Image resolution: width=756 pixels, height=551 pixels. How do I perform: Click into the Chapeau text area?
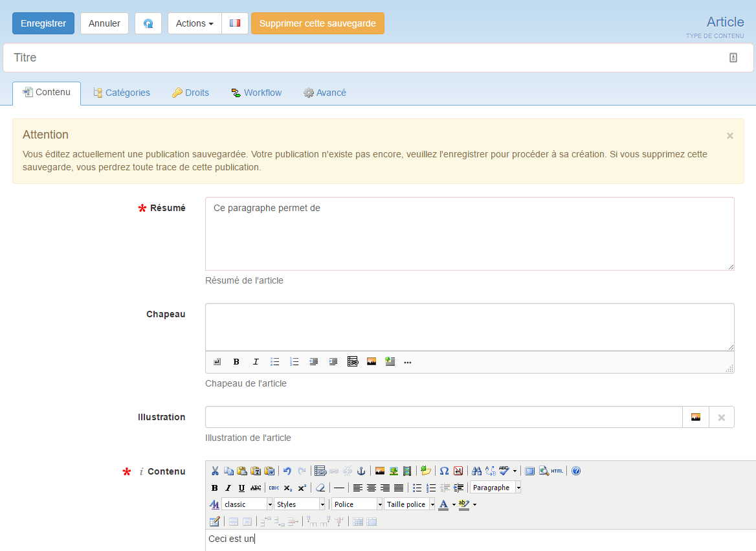click(470, 327)
